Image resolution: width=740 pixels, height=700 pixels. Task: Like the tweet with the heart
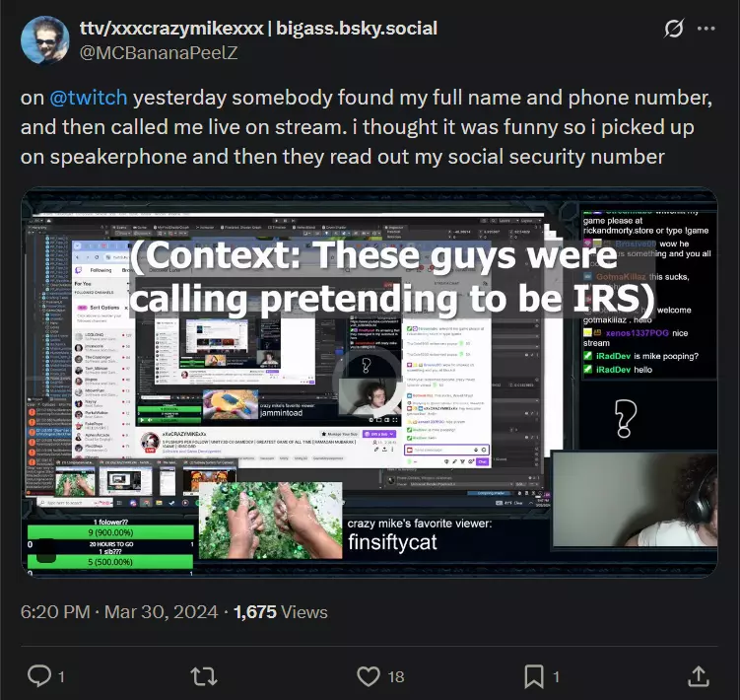coord(369,676)
